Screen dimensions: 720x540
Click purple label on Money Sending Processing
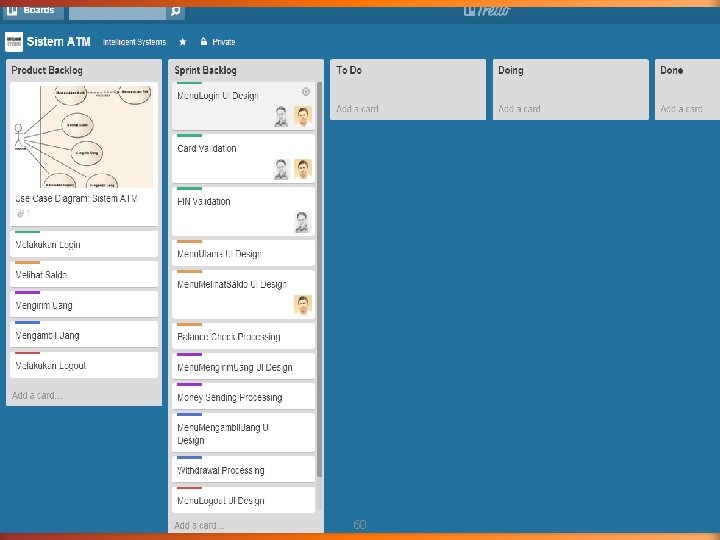189,384
